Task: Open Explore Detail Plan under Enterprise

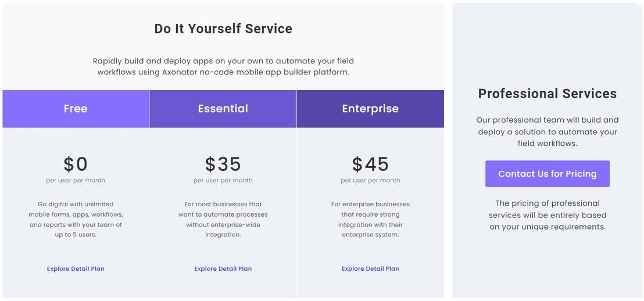Action: point(370,269)
